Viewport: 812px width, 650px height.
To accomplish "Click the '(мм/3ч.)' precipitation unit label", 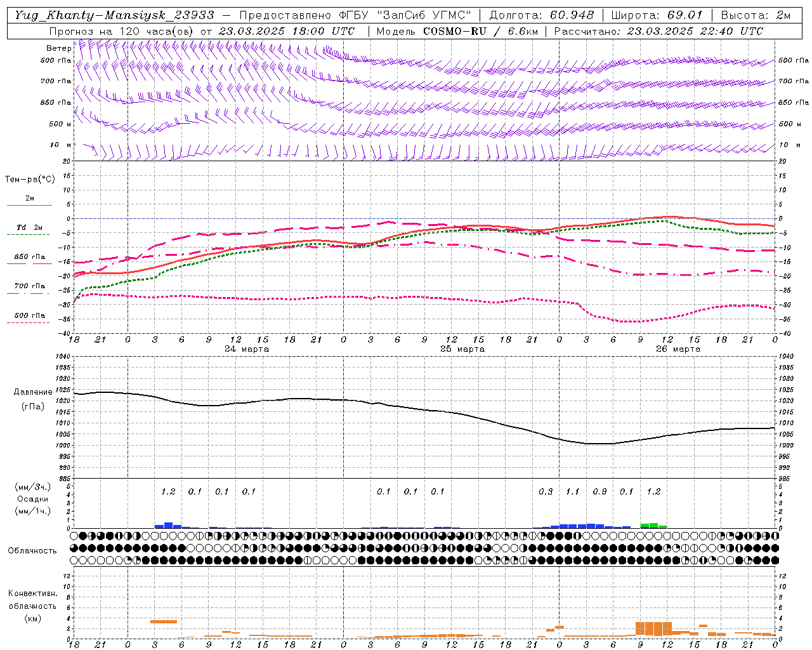I will click(33, 487).
